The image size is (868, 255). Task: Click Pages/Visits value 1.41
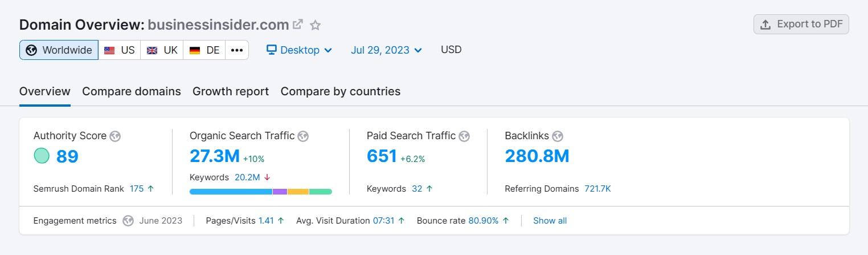[x=266, y=221]
